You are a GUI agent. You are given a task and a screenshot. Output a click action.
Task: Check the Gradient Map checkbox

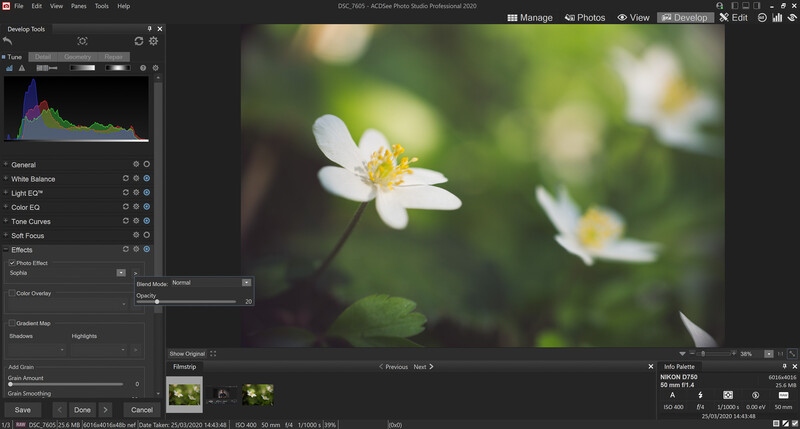[x=12, y=323]
